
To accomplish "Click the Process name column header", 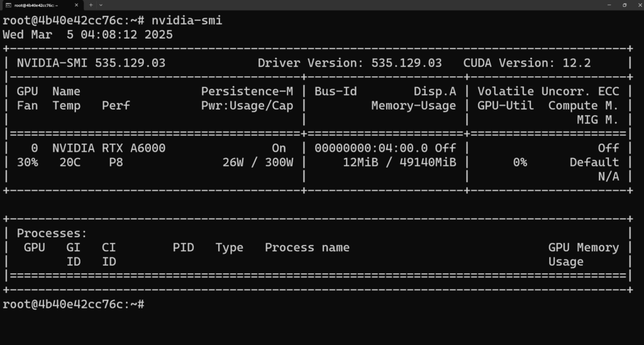I will coord(307,247).
